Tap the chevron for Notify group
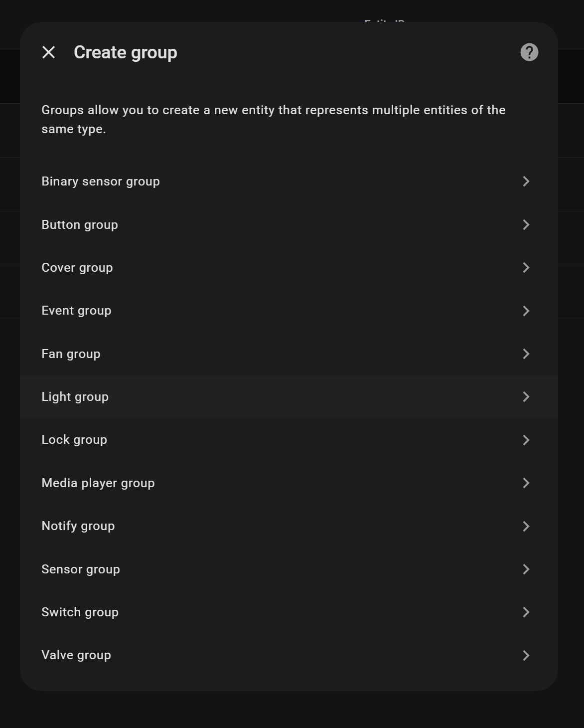The image size is (584, 728). click(x=526, y=526)
